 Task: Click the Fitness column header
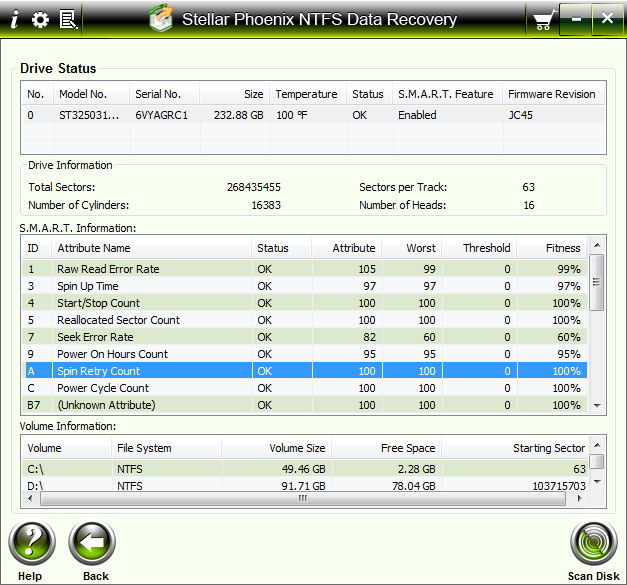tap(552, 248)
